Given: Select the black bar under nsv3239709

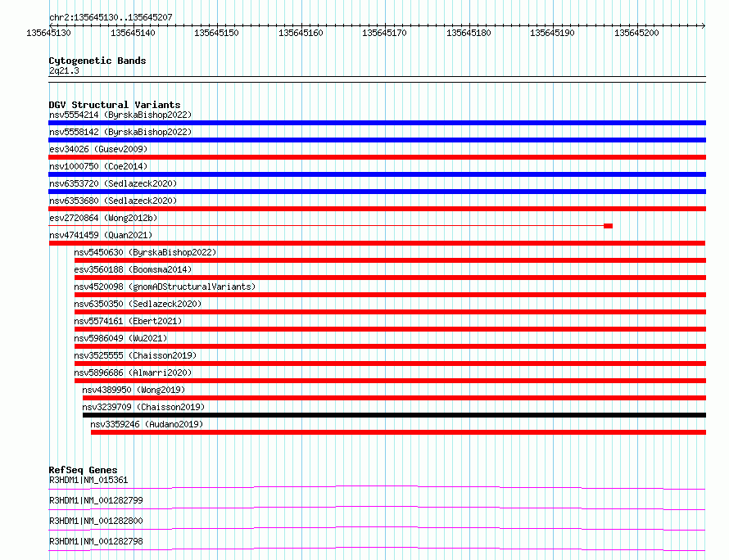Looking at the screenshot, I should coord(394,415).
